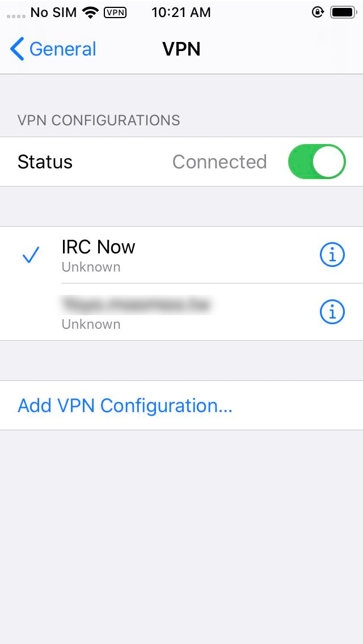Tap Add VPN Configuration link
This screenshot has height=644, width=363.
[125, 405]
